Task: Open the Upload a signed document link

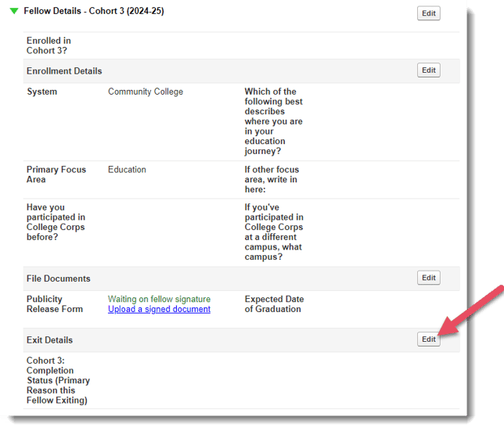Action: coord(159,309)
